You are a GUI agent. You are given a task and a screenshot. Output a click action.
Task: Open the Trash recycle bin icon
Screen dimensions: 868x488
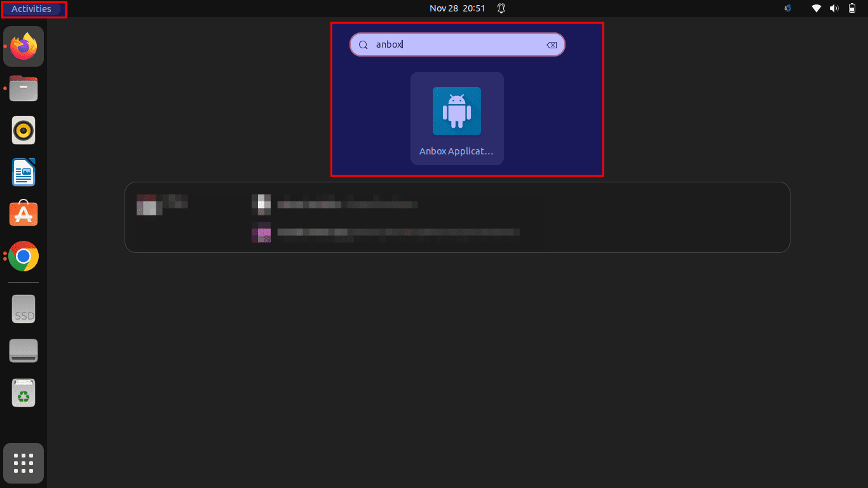coord(24,393)
